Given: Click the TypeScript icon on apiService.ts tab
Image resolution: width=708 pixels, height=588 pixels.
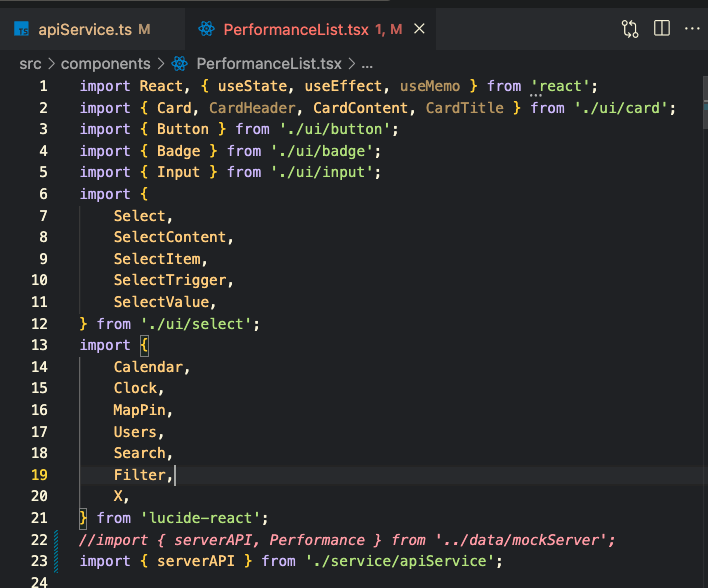Looking at the screenshot, I should 22,29.
